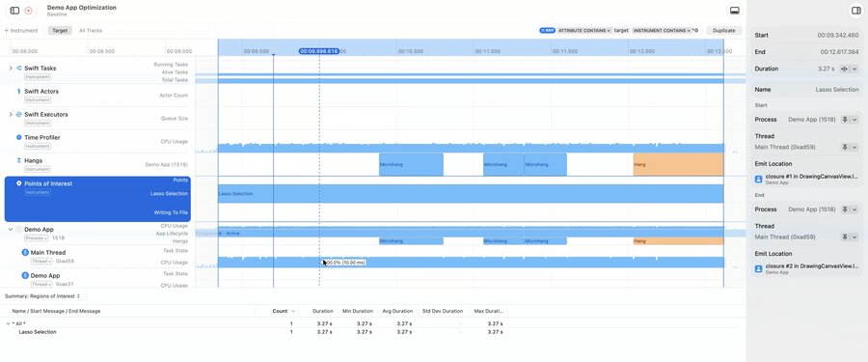
Task: Click the 00:09.998.616 inspection head marker
Action: [319, 51]
